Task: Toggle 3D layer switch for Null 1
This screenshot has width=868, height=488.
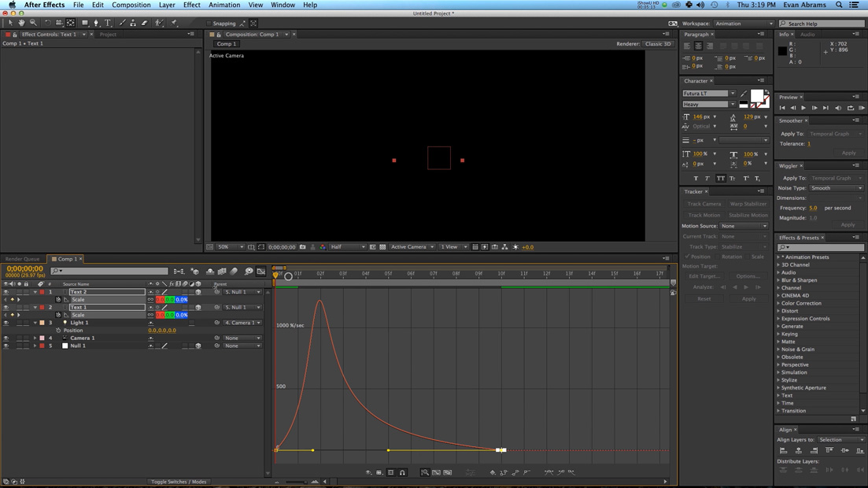Action: coord(198,346)
